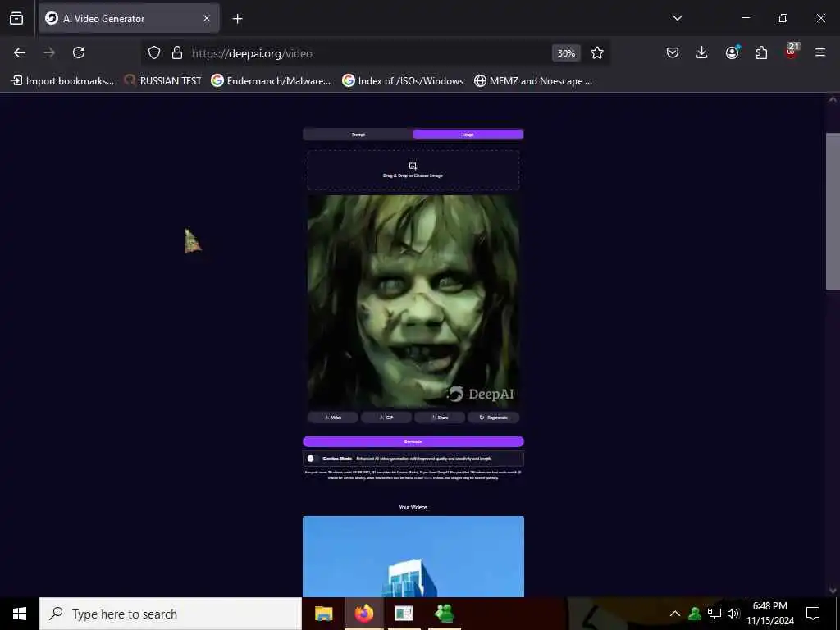Click the Your Videos heading
This screenshot has width=840, height=630.
[x=413, y=507]
